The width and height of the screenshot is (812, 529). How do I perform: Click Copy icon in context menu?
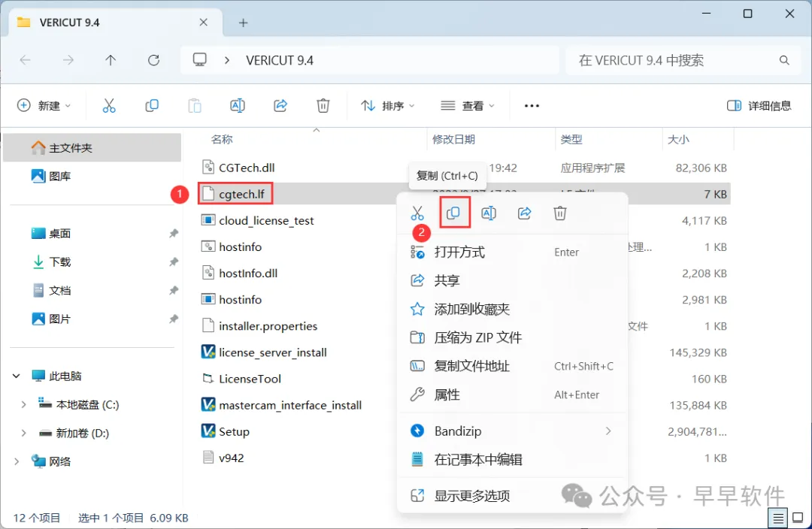453,213
